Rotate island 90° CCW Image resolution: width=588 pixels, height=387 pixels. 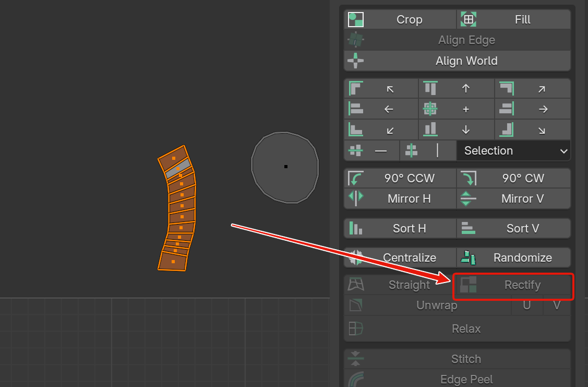tap(400, 179)
